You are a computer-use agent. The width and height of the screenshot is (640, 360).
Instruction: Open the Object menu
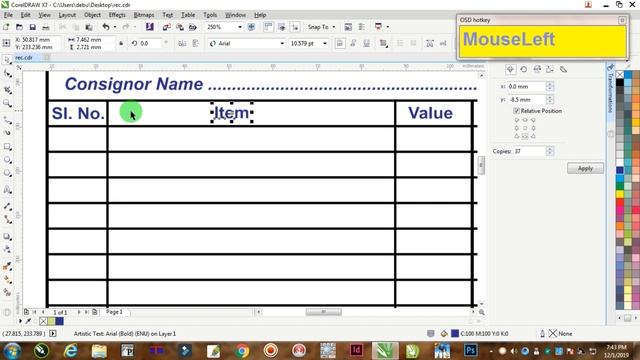click(92, 15)
